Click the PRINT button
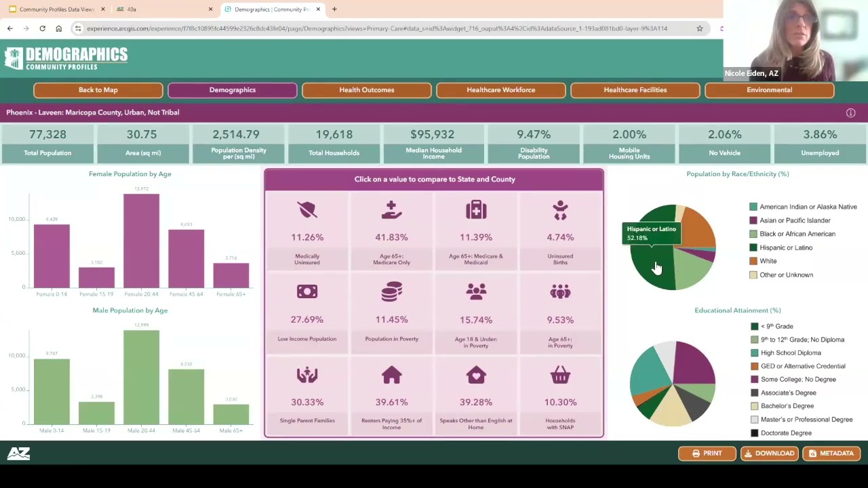868x488 pixels. click(x=707, y=453)
